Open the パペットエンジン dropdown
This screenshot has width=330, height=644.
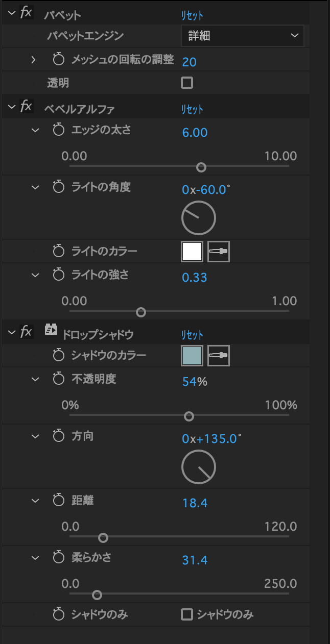243,36
